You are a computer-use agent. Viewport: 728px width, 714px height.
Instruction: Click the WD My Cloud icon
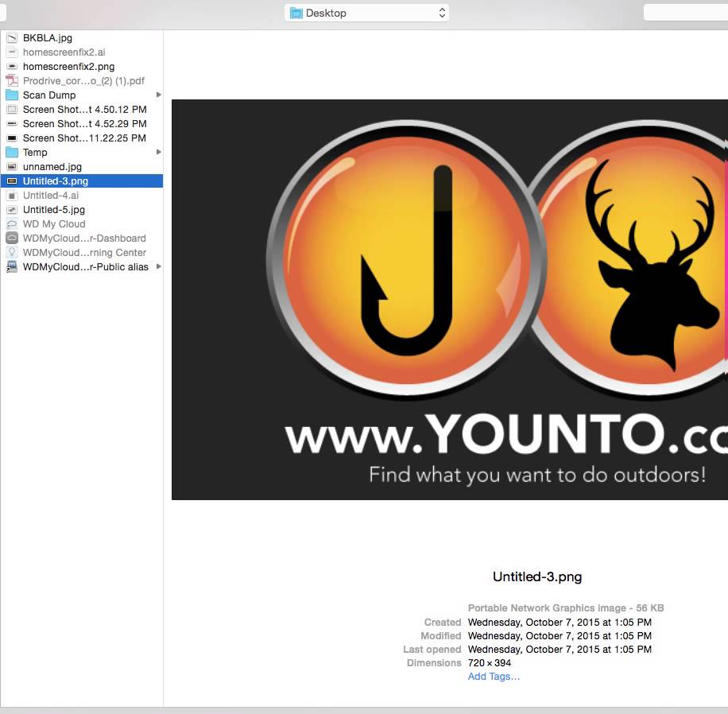pyautogui.click(x=12, y=224)
